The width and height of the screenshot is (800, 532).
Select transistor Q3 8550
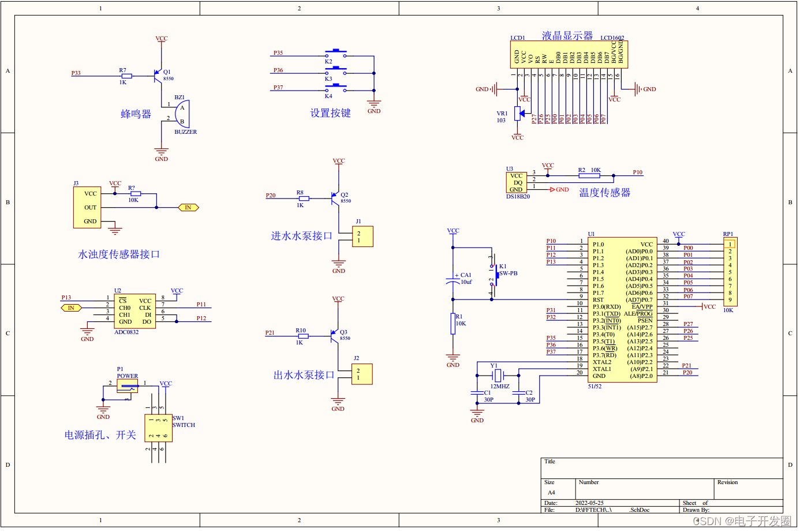tap(335, 336)
